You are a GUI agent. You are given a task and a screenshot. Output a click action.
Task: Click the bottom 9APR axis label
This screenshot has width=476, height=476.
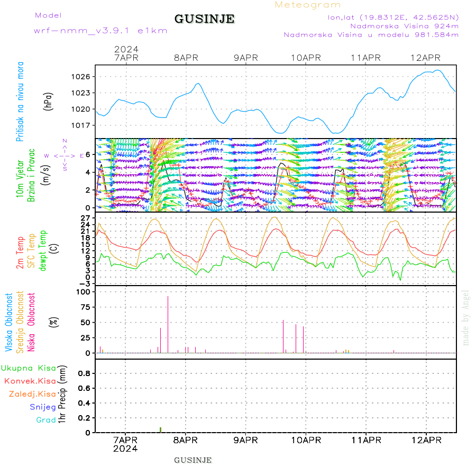[x=245, y=440]
